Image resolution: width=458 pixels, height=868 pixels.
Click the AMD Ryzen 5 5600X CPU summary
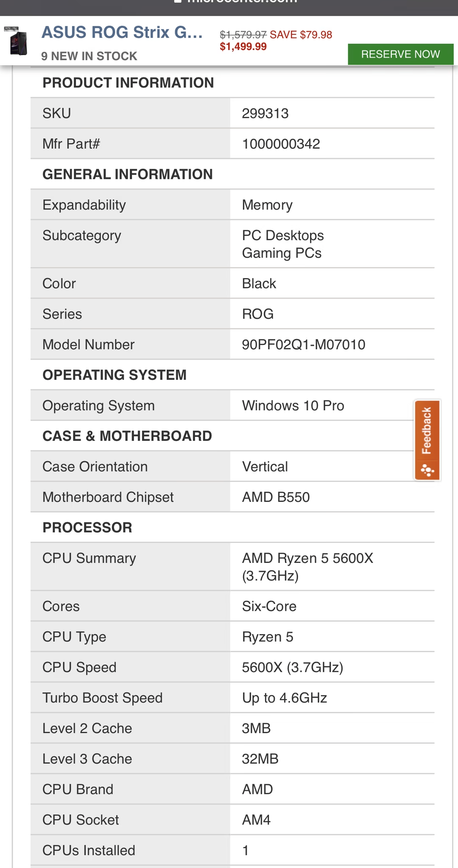click(307, 567)
